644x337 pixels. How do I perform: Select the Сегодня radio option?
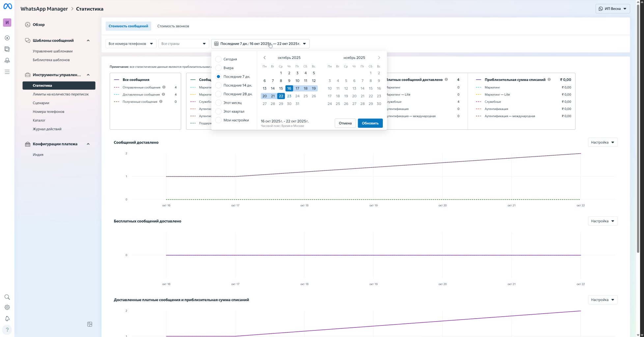[218, 59]
